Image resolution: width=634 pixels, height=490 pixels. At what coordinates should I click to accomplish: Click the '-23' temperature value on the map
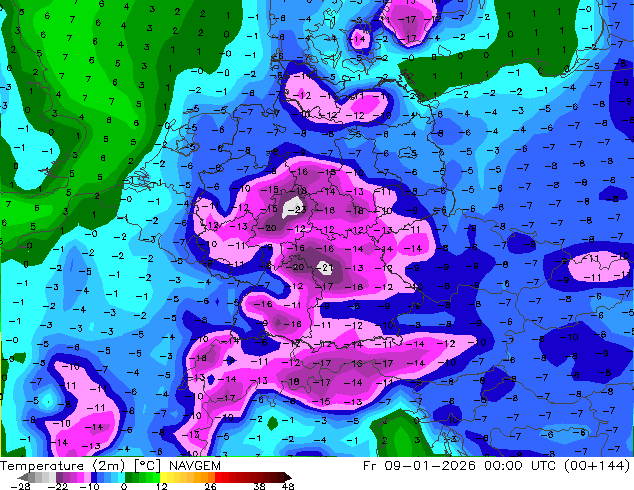(x=297, y=209)
